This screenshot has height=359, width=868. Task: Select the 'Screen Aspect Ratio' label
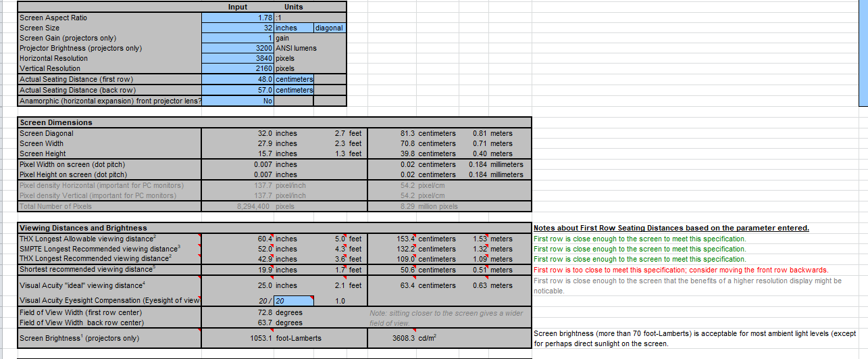(53, 18)
